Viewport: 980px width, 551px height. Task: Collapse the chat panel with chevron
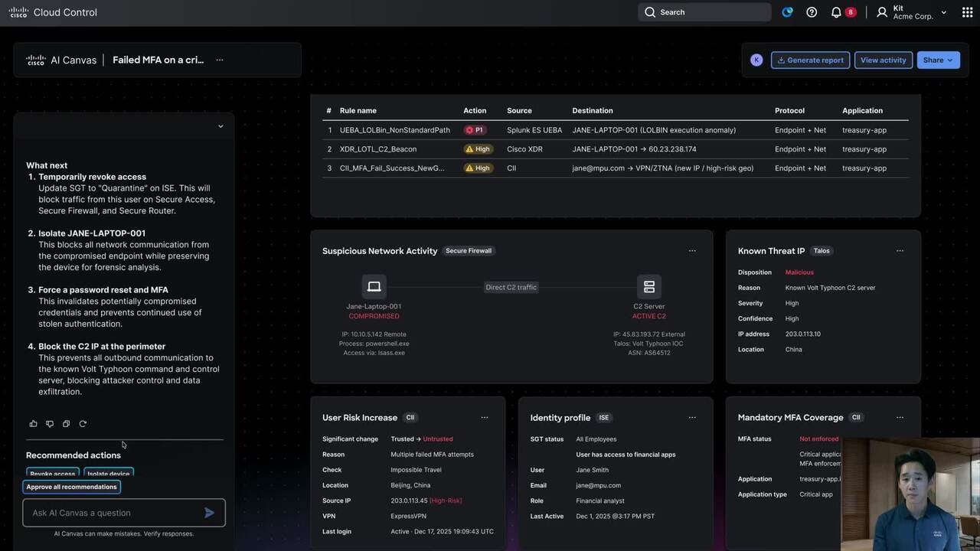click(x=220, y=126)
